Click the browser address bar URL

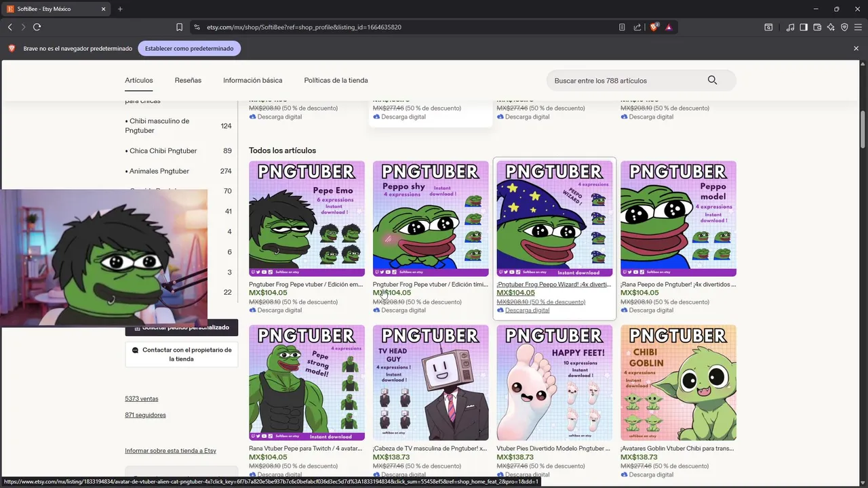(304, 27)
